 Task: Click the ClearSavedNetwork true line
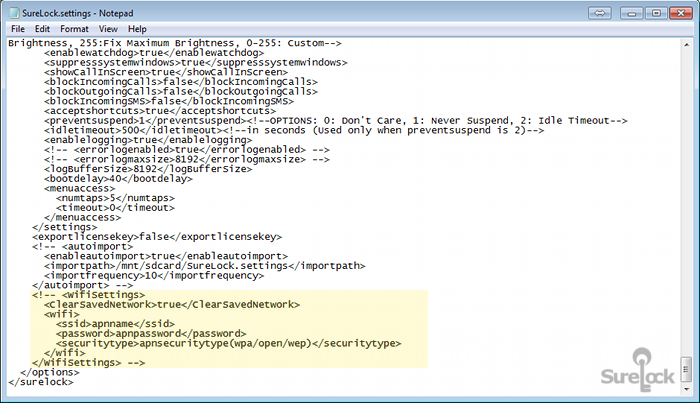172,304
